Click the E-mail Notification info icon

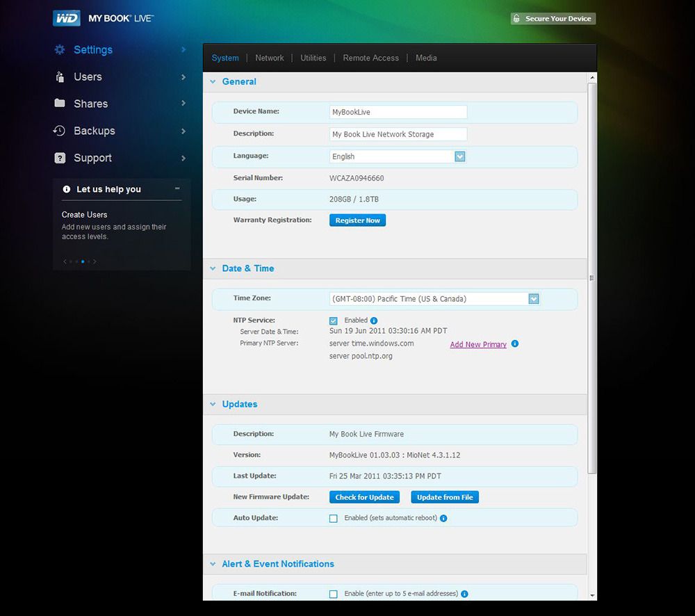pos(464,594)
